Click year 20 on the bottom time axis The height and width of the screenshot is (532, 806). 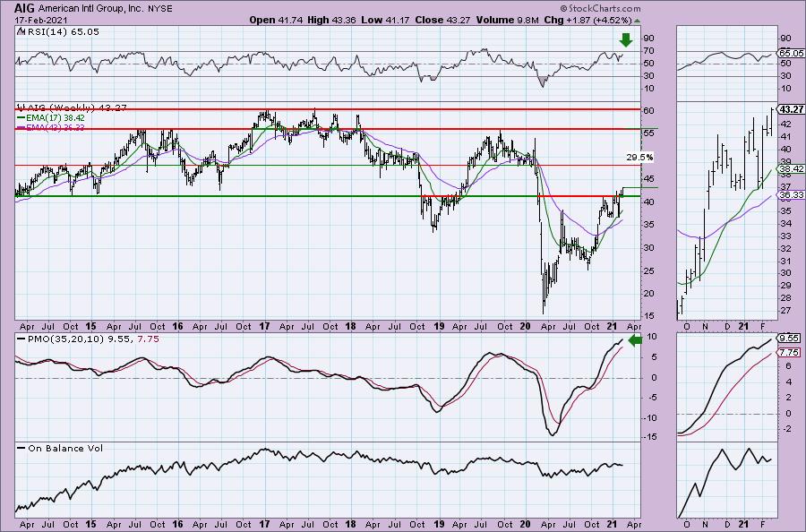click(x=526, y=524)
